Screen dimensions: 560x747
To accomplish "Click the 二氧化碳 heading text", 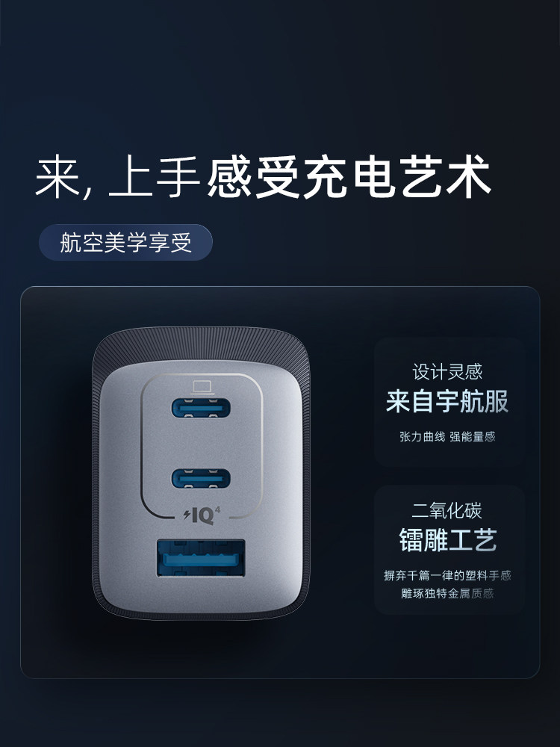I will (x=447, y=511).
